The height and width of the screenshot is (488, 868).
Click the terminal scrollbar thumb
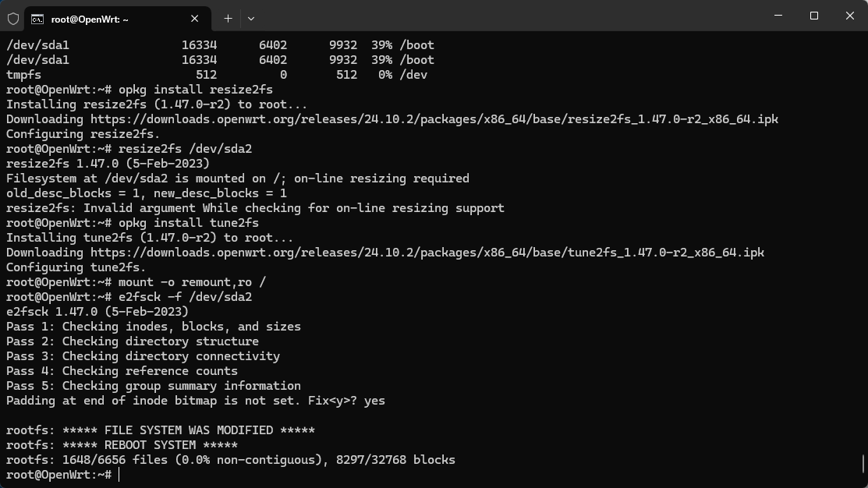click(x=863, y=464)
